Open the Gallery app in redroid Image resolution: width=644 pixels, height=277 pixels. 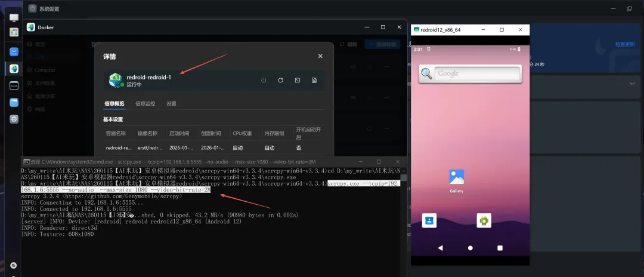coord(457,181)
